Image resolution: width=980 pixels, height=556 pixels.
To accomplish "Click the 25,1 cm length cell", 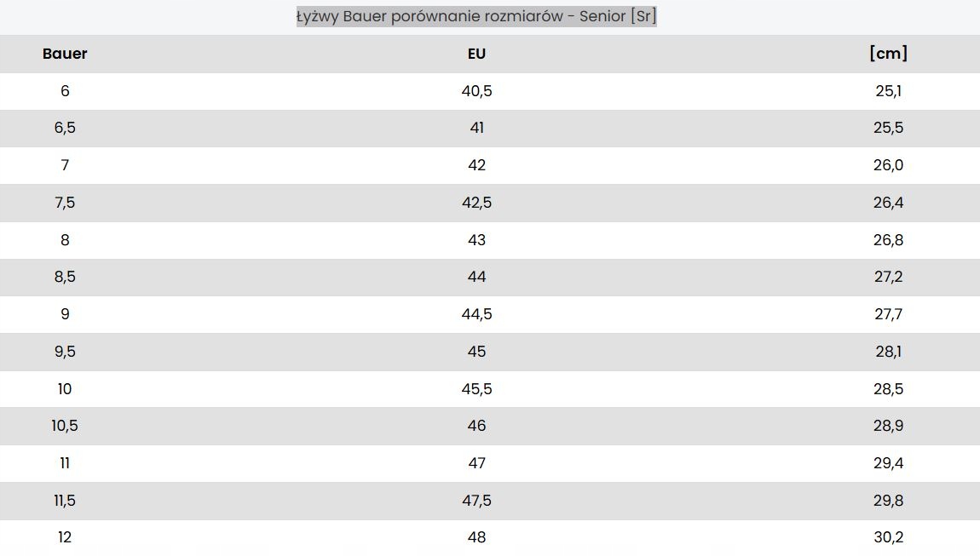I will 888,91.
